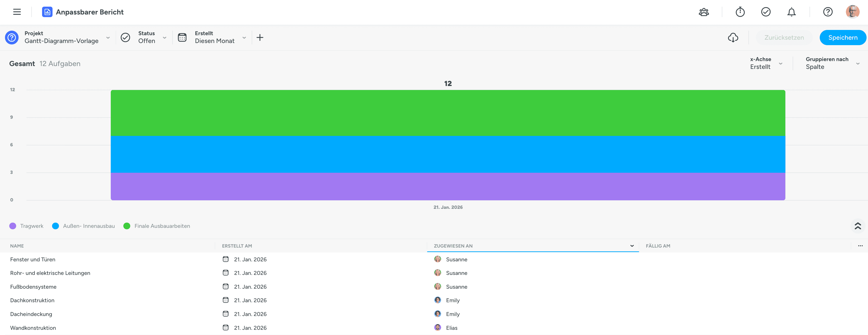Toggle Außen- Innenausbau legend series

84,226
